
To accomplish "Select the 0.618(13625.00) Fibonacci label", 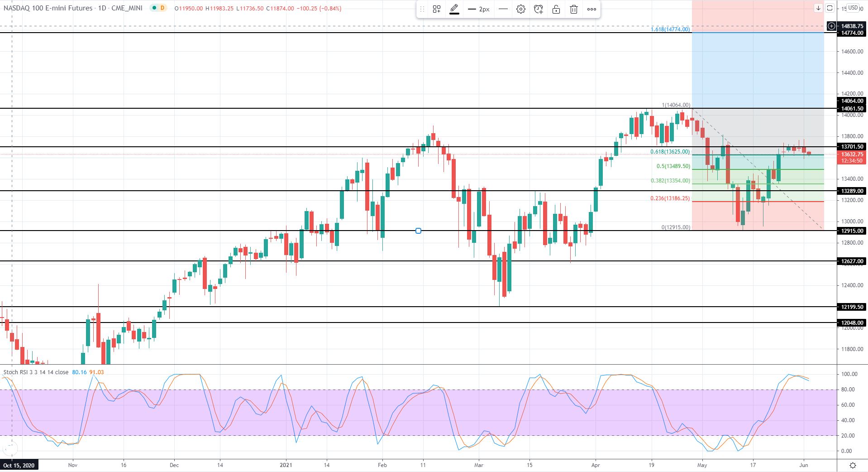I will pos(670,152).
